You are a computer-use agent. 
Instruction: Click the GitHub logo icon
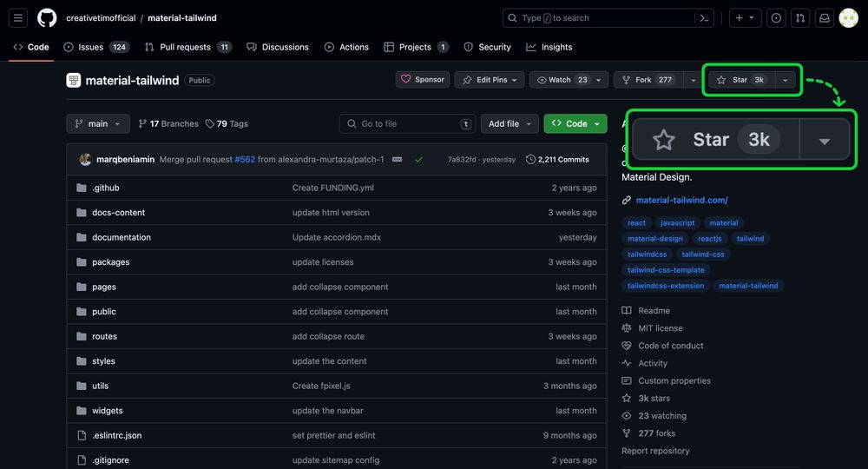coord(47,18)
